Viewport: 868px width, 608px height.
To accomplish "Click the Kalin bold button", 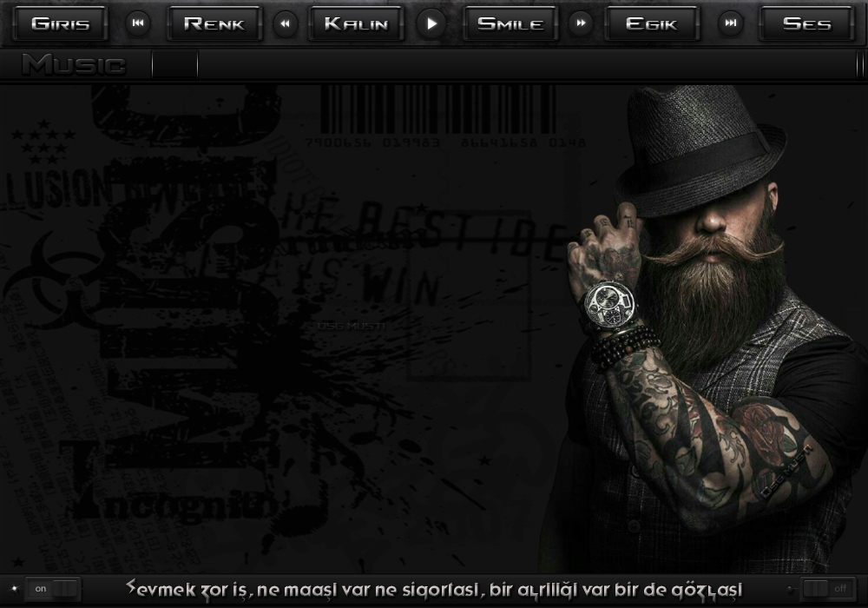I will pos(356,23).
